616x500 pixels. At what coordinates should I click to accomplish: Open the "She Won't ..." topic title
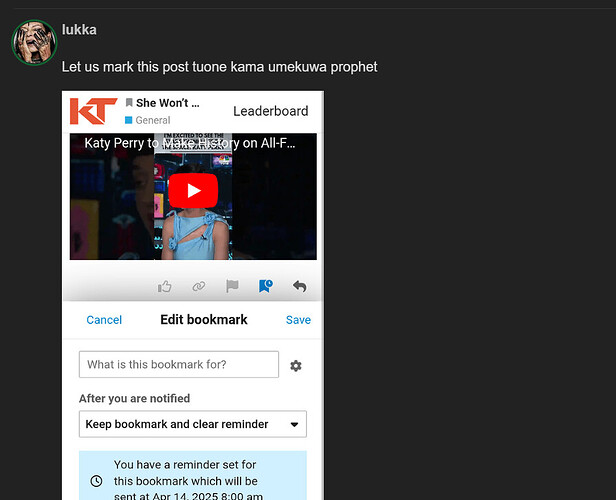(168, 103)
